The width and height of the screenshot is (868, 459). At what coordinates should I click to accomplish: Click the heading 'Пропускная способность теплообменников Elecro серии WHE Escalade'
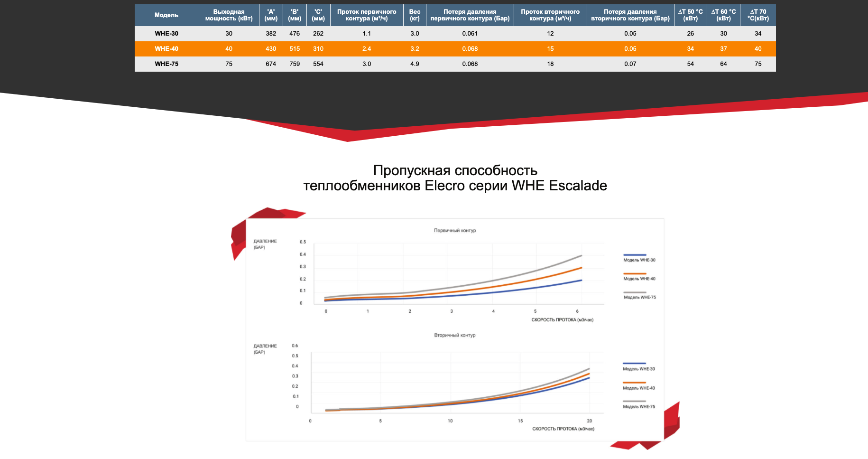coord(455,178)
